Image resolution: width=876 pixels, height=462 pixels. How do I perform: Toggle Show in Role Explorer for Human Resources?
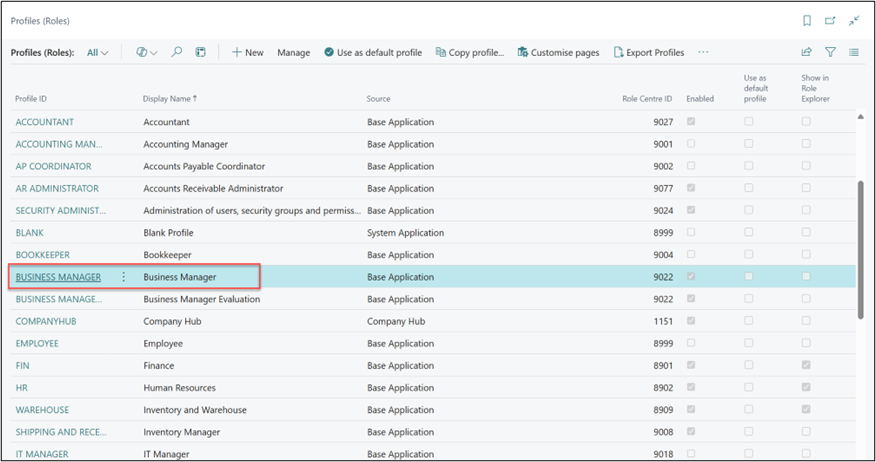(806, 387)
